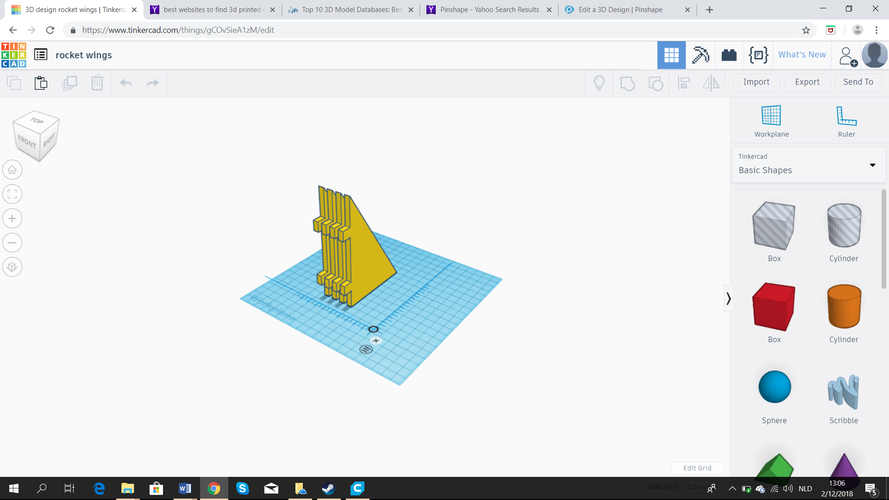Click the browser back arrow
Screen dimensions: 889x500
tap(12, 30)
